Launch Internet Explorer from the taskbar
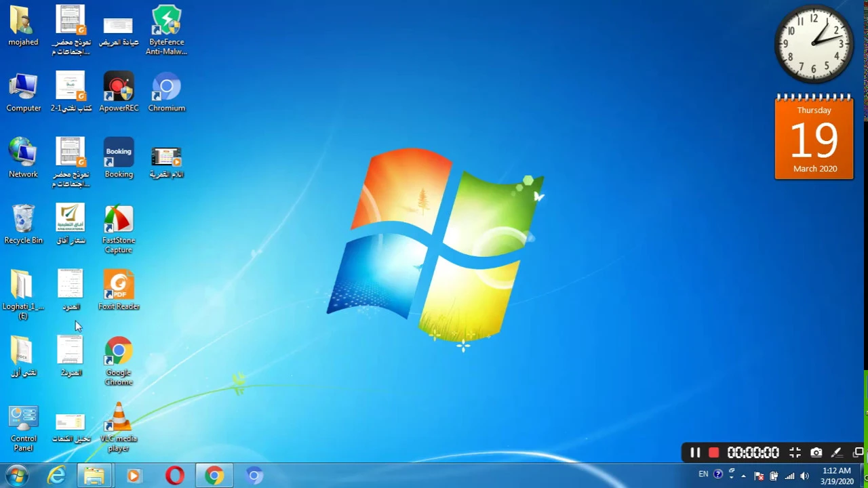The height and width of the screenshot is (488, 868). [56, 476]
